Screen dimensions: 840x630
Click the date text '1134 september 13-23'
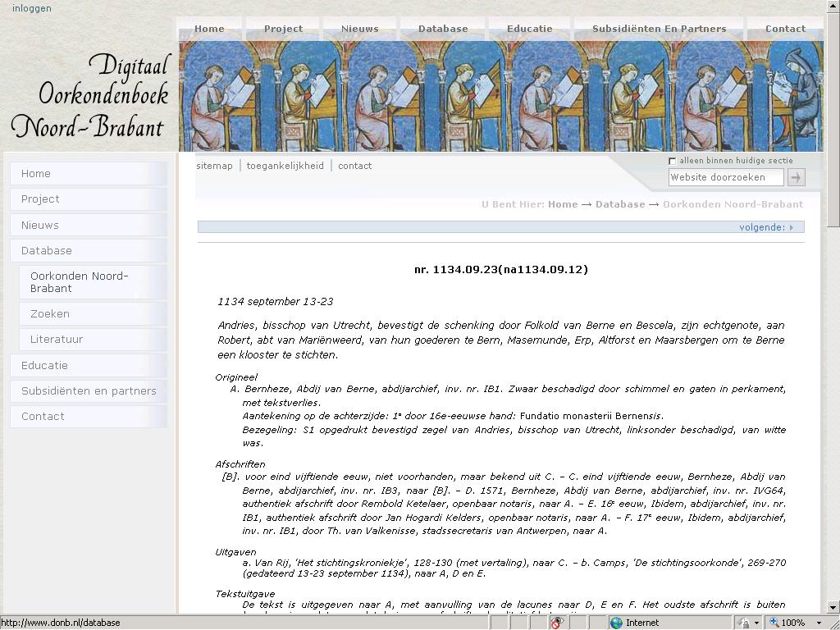tap(276, 302)
